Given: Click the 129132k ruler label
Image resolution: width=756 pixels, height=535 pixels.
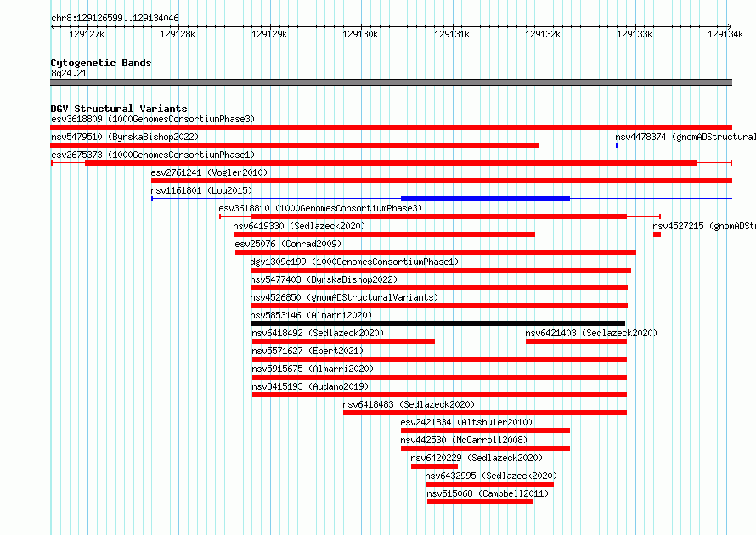Looking at the screenshot, I should coord(543,34).
